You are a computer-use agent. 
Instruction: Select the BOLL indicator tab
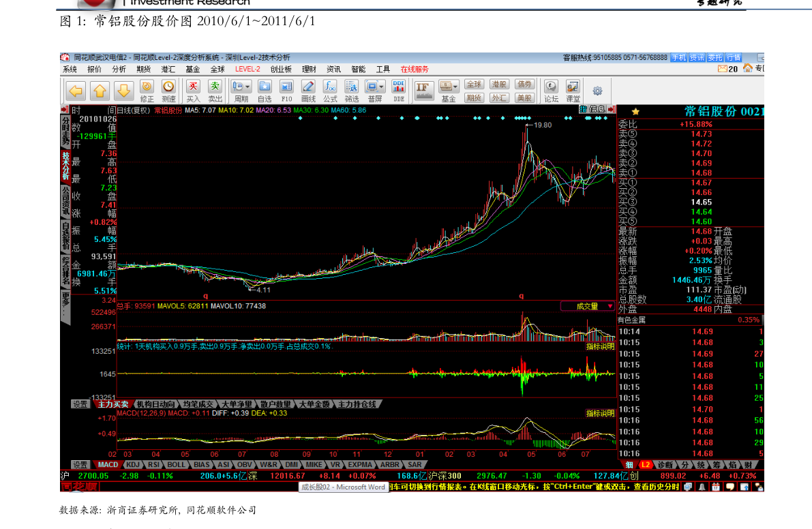click(x=176, y=465)
